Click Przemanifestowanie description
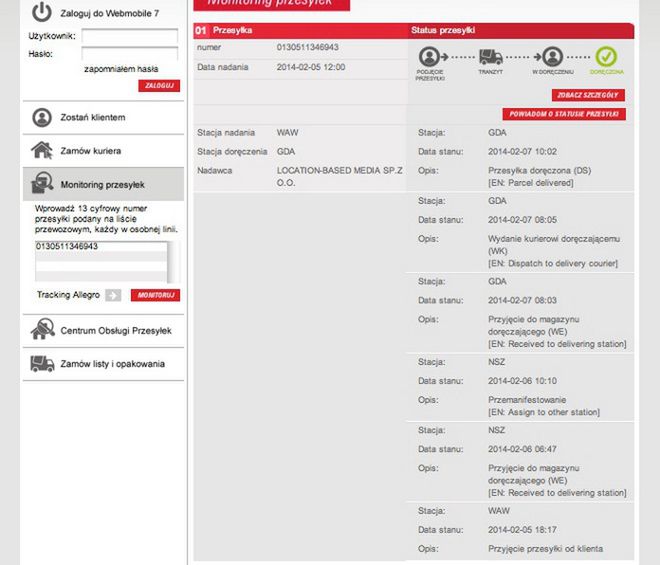 527,400
